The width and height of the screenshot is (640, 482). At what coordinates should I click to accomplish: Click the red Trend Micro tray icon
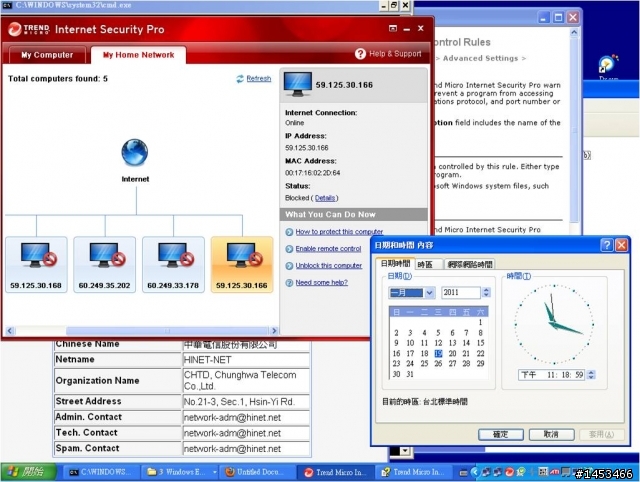coord(509,472)
